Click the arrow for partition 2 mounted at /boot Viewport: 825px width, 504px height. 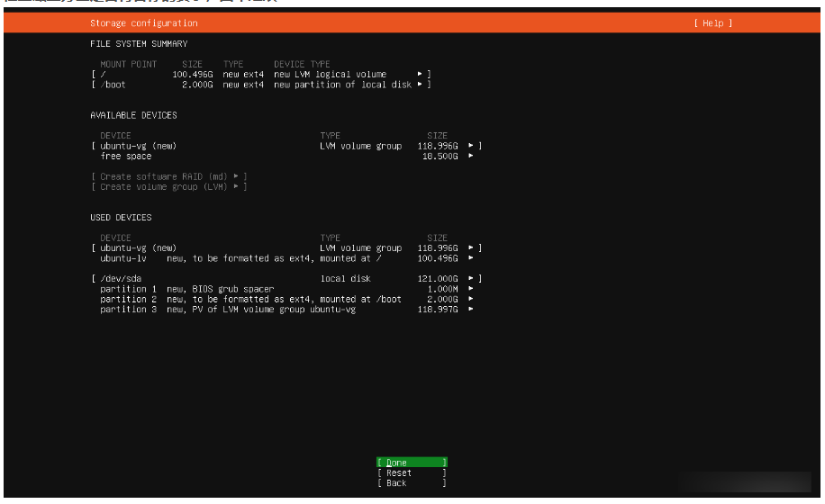click(x=471, y=299)
